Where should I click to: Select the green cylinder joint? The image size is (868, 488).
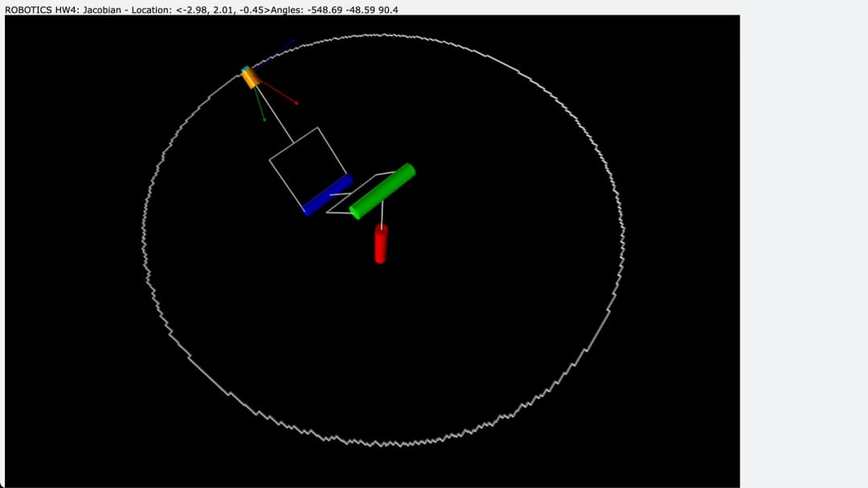coord(383,191)
